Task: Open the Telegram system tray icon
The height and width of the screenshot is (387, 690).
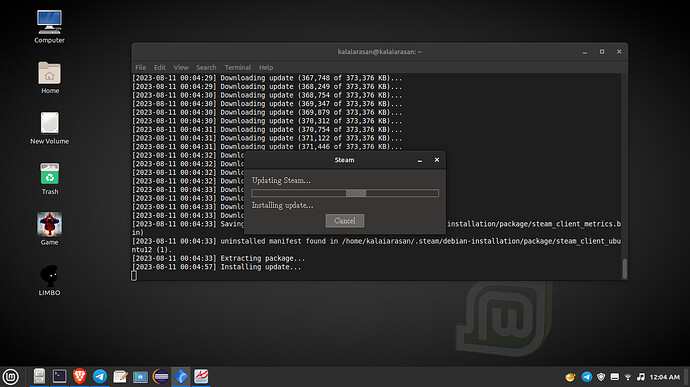Action: click(x=587, y=377)
